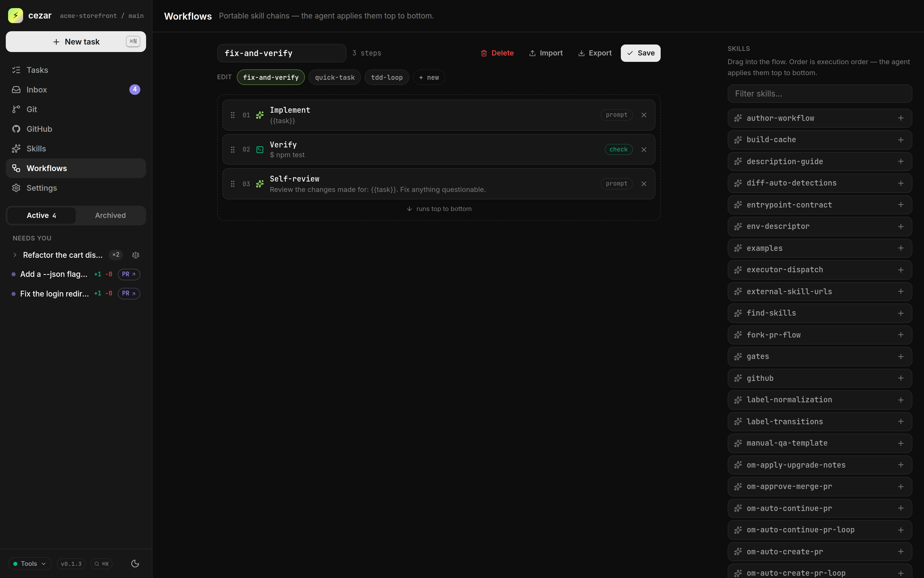Add the description-guide skill
Viewport: 924px width, 578px height.
(x=901, y=161)
